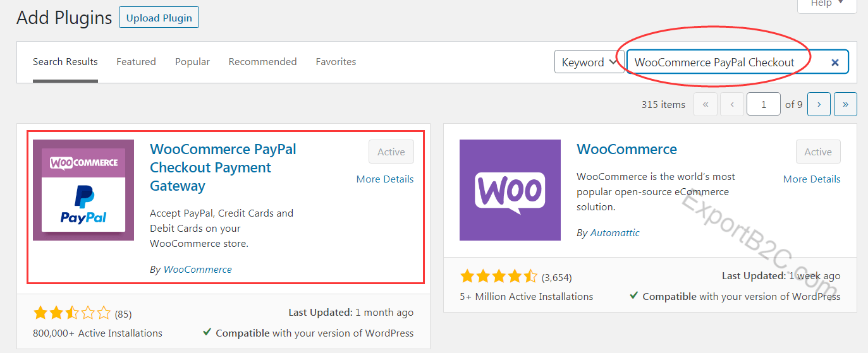Click the 'Add Plugins' page heading
This screenshot has height=353, width=868.
tap(64, 18)
